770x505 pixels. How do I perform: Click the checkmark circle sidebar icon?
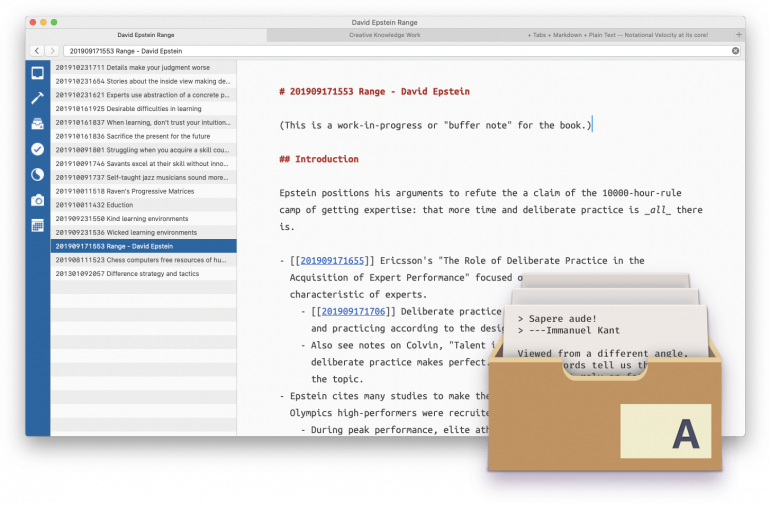tap(37, 149)
